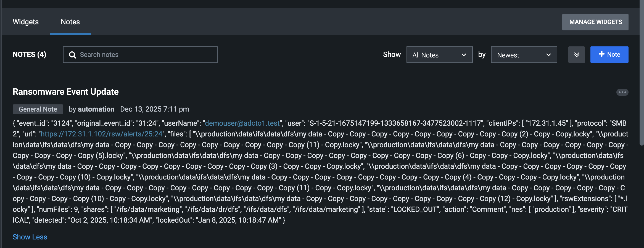Click the NOTES (4) heading
Screen dimensions: 644x248
point(30,54)
